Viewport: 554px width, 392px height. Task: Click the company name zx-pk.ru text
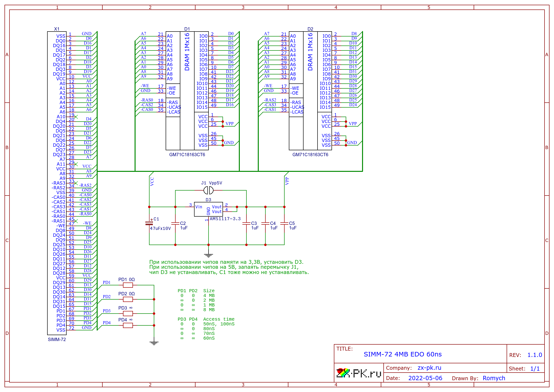[x=429, y=368]
